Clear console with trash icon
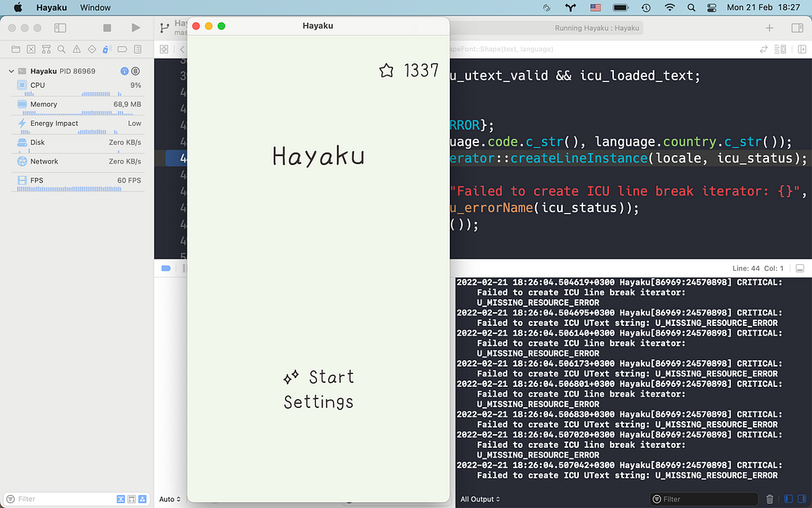This screenshot has height=508, width=812. pos(770,499)
